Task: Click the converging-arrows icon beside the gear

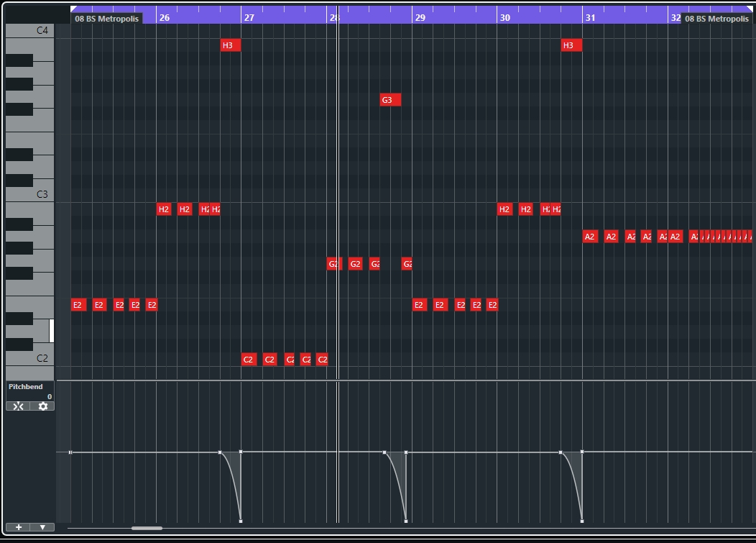Action: click(x=18, y=406)
